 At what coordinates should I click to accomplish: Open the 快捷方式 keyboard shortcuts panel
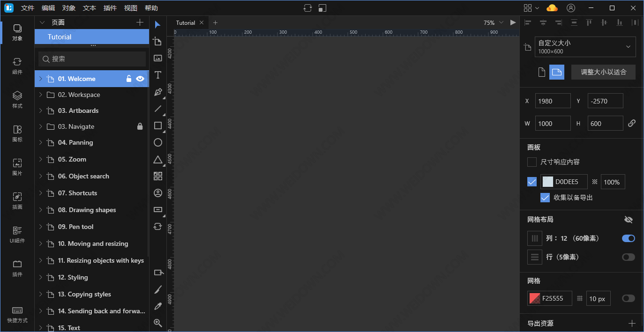pos(17,315)
